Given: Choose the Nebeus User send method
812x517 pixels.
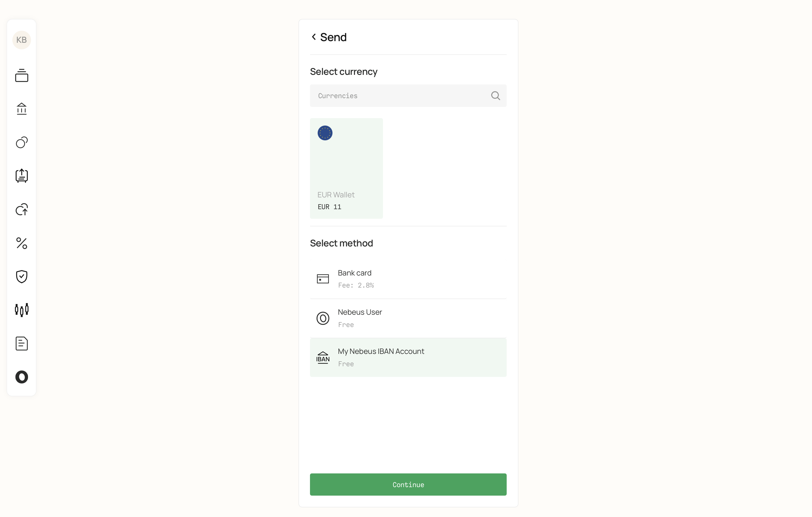Looking at the screenshot, I should pyautogui.click(x=408, y=318).
